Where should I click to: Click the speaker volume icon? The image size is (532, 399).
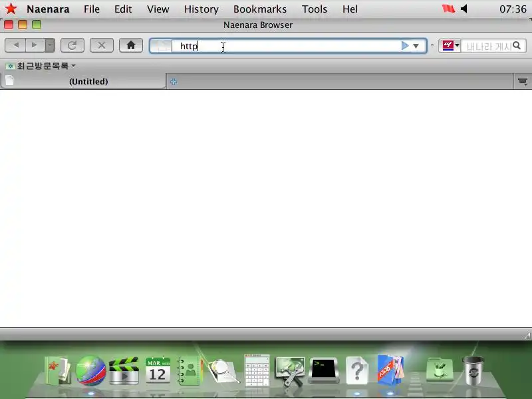coord(464,9)
